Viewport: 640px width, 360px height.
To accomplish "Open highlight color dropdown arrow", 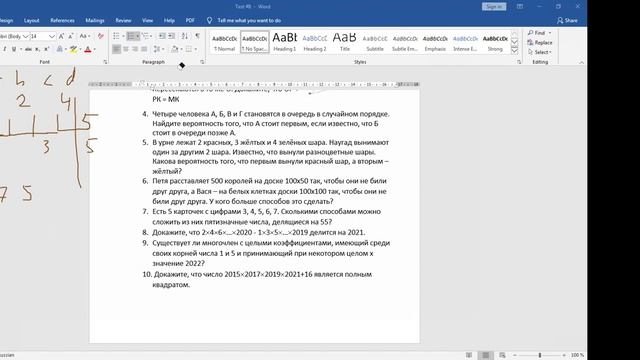I will click(80, 49).
